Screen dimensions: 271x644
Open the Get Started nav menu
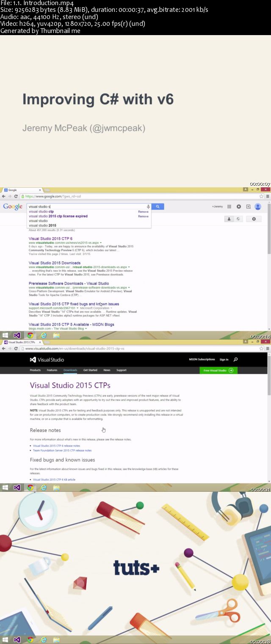pyautogui.click(x=90, y=370)
